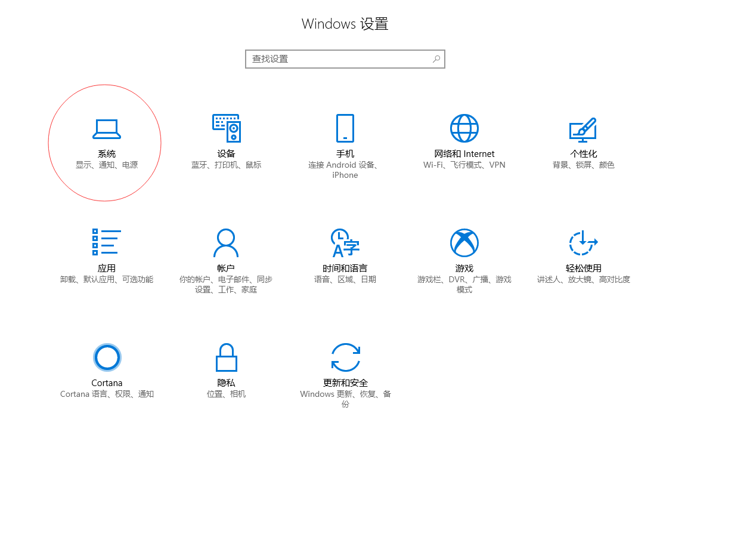Click the description "Windows 更新、恢复、备份"

[x=345, y=399]
